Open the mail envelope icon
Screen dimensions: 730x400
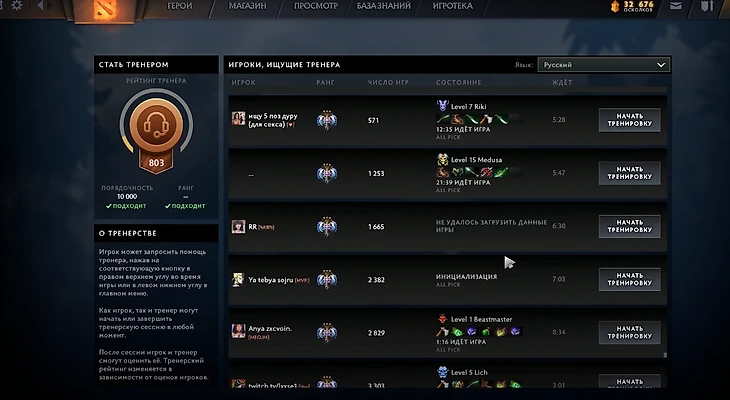pos(676,6)
